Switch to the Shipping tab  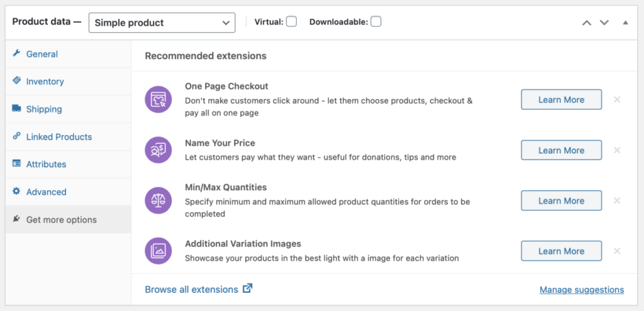pyautogui.click(x=68, y=109)
